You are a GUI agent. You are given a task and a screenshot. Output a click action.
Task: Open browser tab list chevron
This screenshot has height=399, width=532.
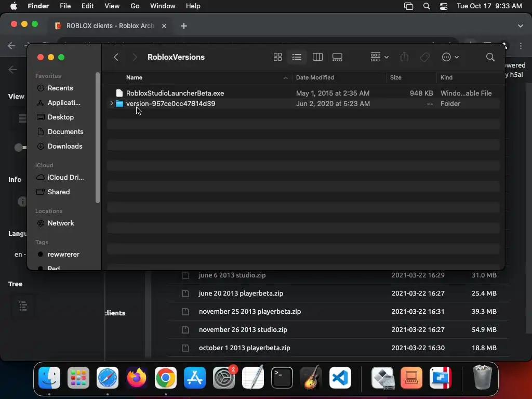(521, 26)
